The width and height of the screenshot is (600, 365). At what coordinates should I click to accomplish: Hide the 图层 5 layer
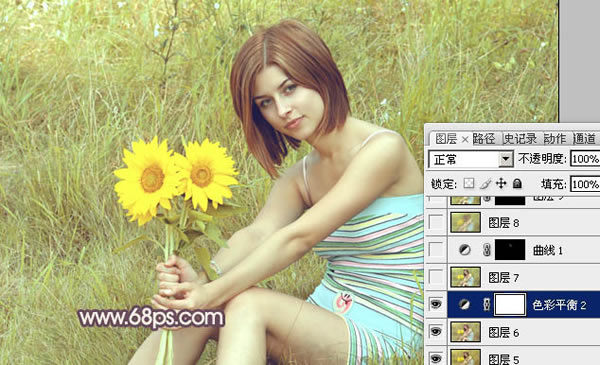[436, 358]
